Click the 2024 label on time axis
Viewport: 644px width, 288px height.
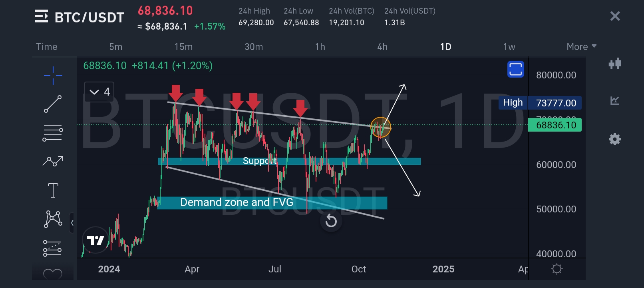point(109,269)
